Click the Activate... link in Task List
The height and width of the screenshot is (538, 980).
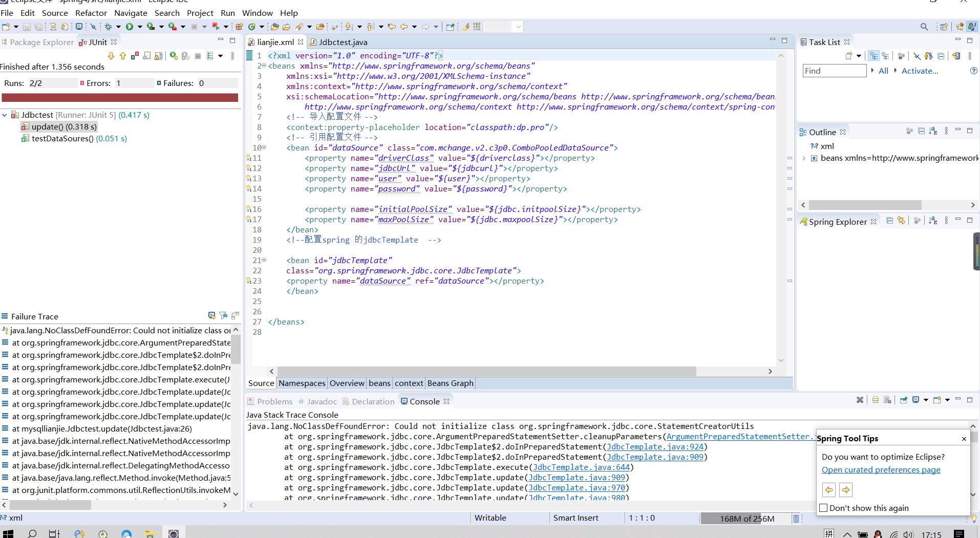920,71
